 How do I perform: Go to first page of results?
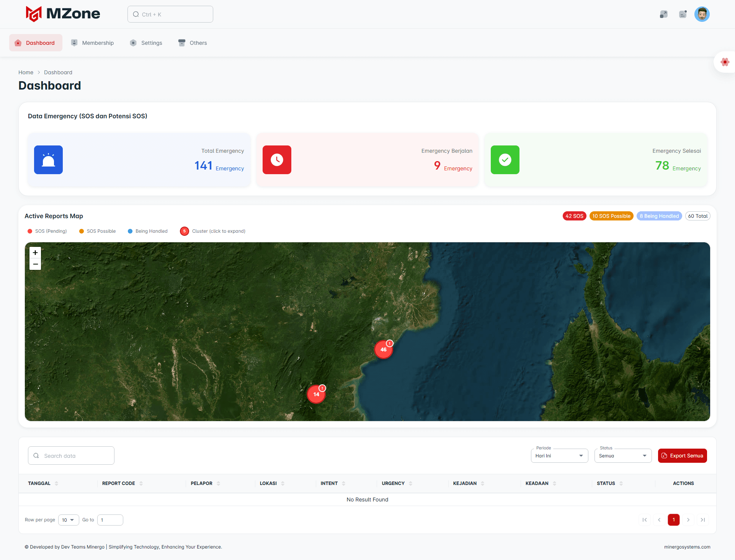[645, 520]
